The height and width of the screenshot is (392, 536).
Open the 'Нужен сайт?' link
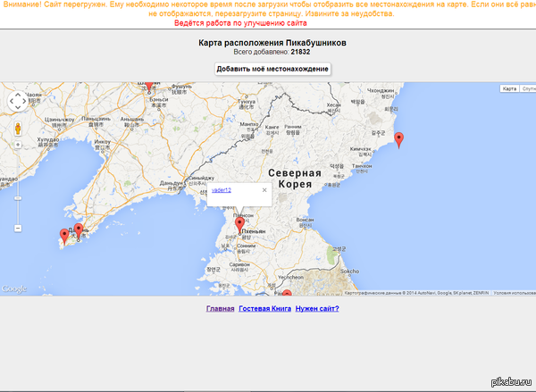coord(317,309)
